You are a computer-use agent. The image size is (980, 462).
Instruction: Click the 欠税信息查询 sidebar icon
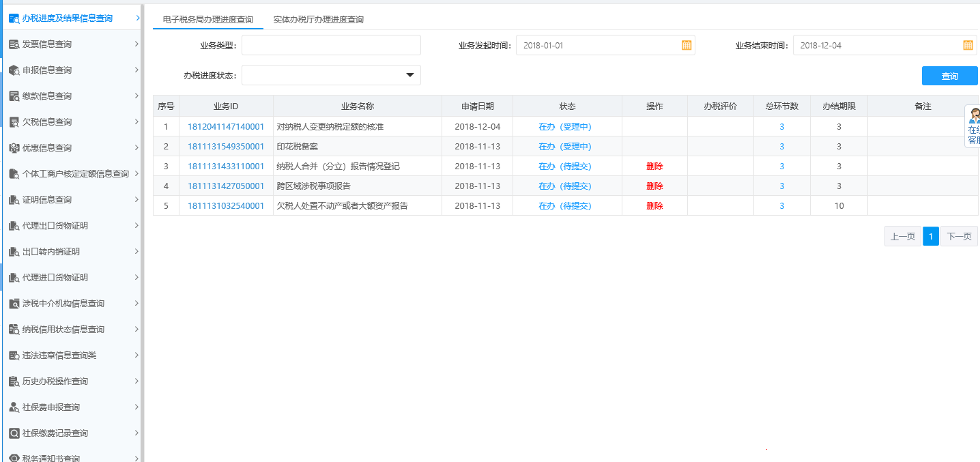[x=14, y=122]
